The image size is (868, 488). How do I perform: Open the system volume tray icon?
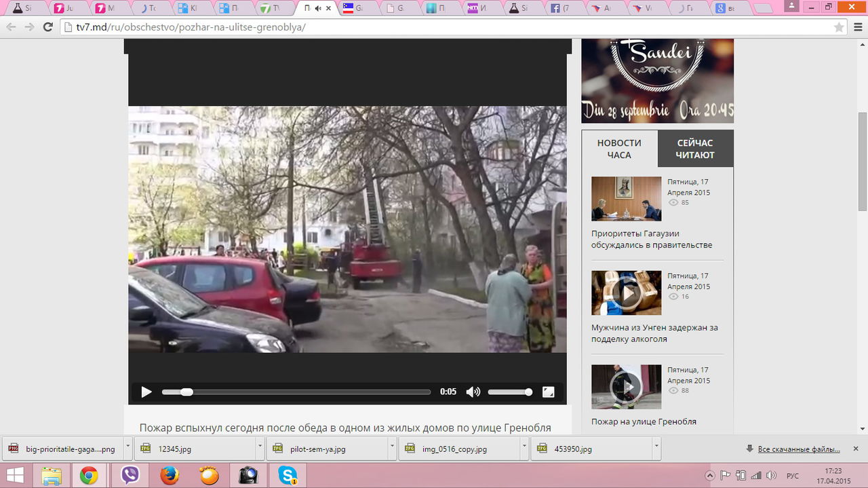(x=772, y=476)
